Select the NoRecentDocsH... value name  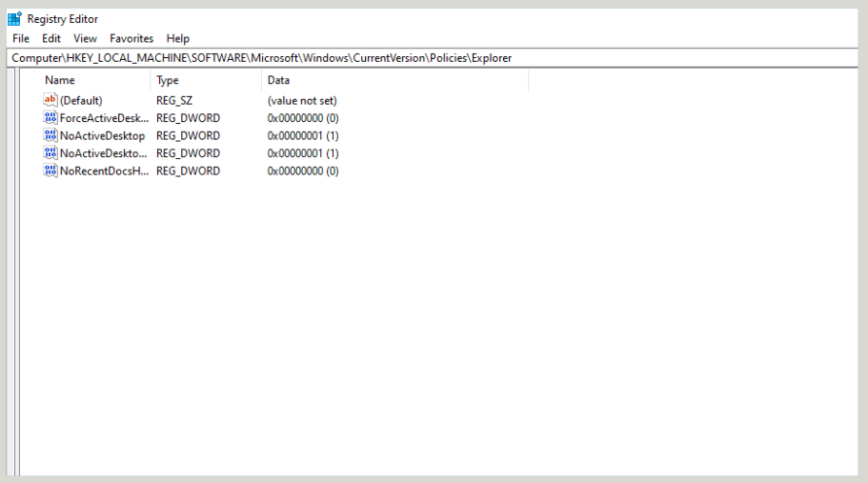(104, 171)
